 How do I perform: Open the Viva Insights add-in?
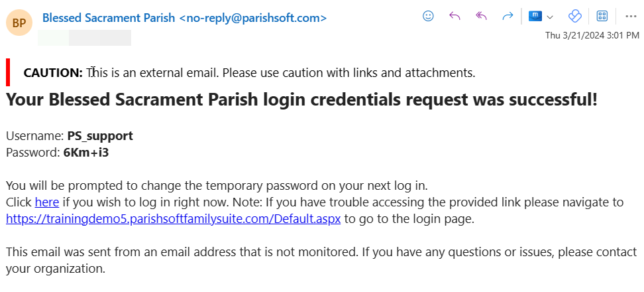point(575,17)
